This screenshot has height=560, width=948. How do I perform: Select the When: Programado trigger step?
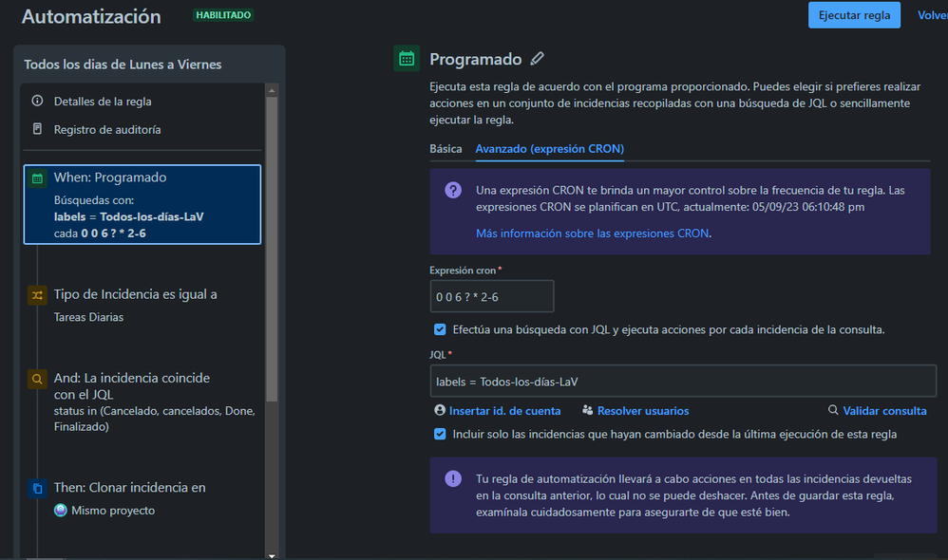coord(142,204)
